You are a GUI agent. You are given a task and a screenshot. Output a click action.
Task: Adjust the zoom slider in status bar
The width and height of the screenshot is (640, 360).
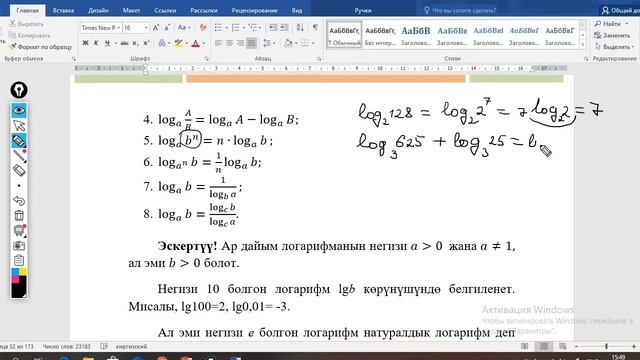point(606,346)
